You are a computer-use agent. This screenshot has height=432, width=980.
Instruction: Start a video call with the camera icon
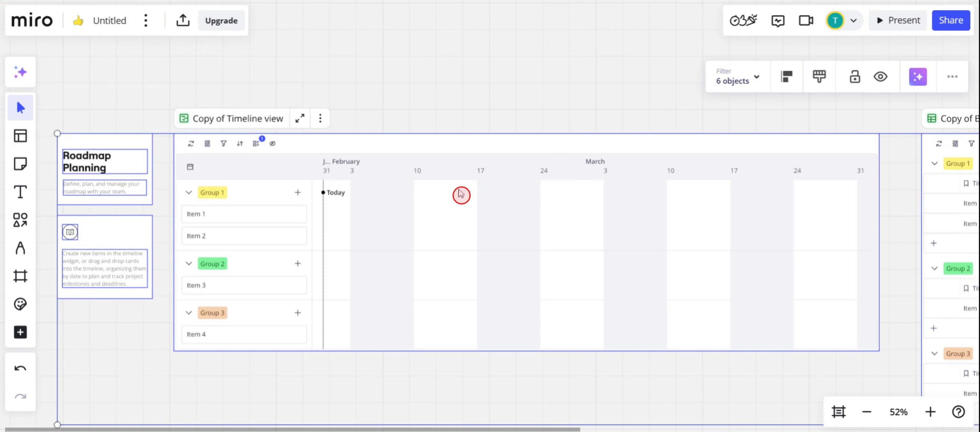[805, 21]
